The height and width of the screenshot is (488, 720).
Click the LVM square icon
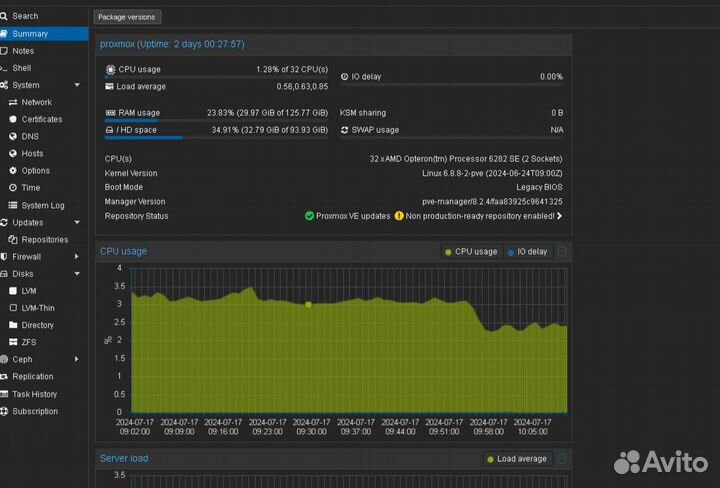tap(13, 291)
